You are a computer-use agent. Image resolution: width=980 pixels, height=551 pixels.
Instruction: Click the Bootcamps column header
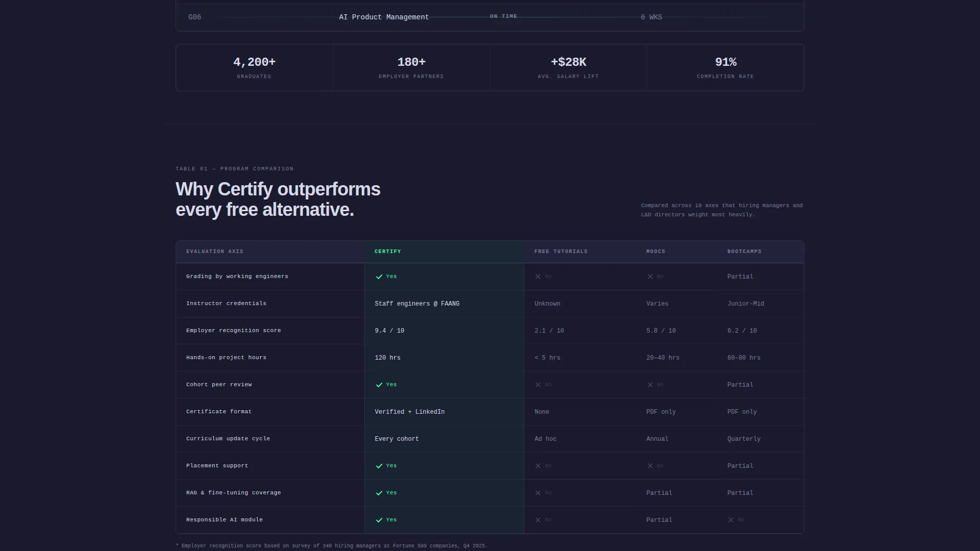coord(744,252)
